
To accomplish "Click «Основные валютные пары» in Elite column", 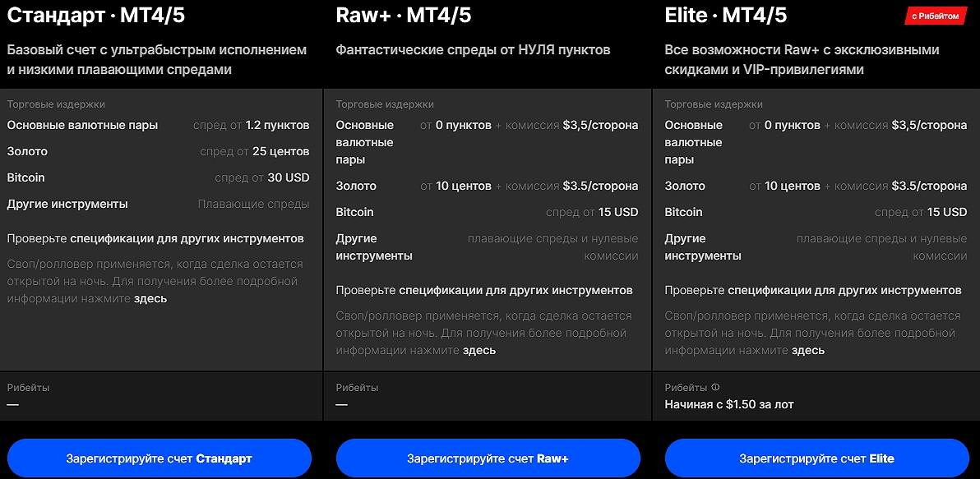I will tap(694, 142).
